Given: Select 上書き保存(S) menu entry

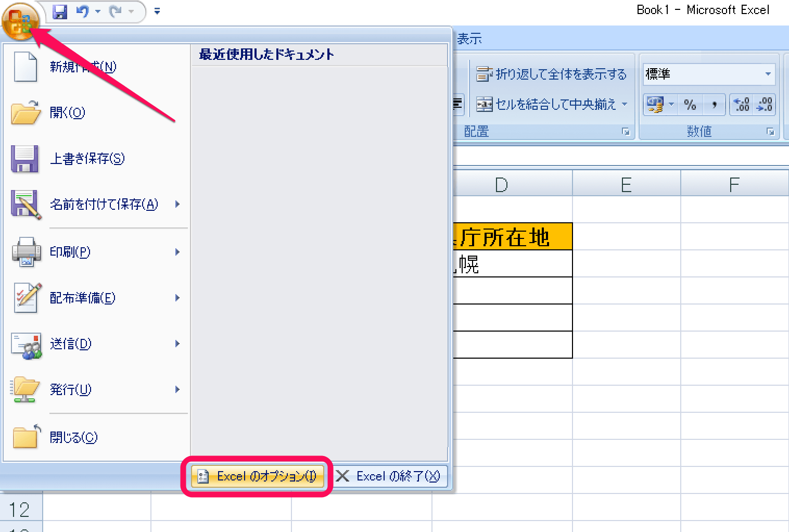Looking at the screenshot, I should tap(97, 158).
